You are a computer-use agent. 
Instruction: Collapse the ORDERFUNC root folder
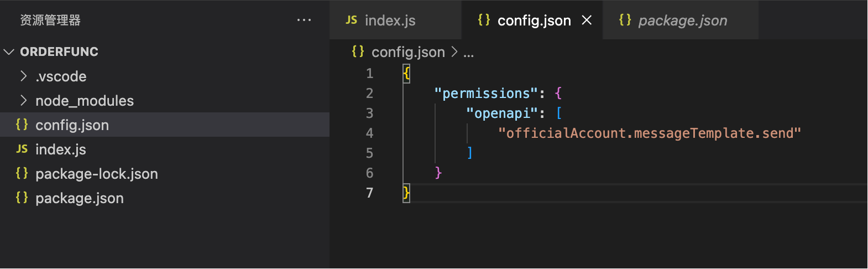coord(9,51)
